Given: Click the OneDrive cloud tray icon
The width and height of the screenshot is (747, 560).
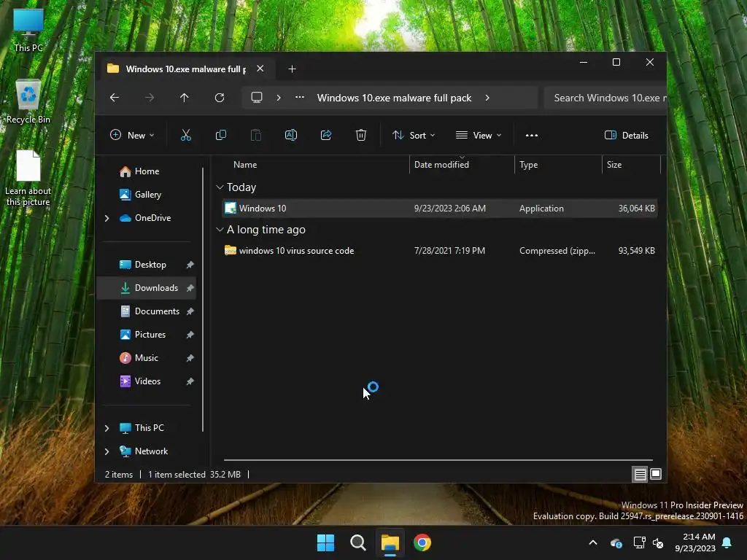Looking at the screenshot, I should click(616, 542).
